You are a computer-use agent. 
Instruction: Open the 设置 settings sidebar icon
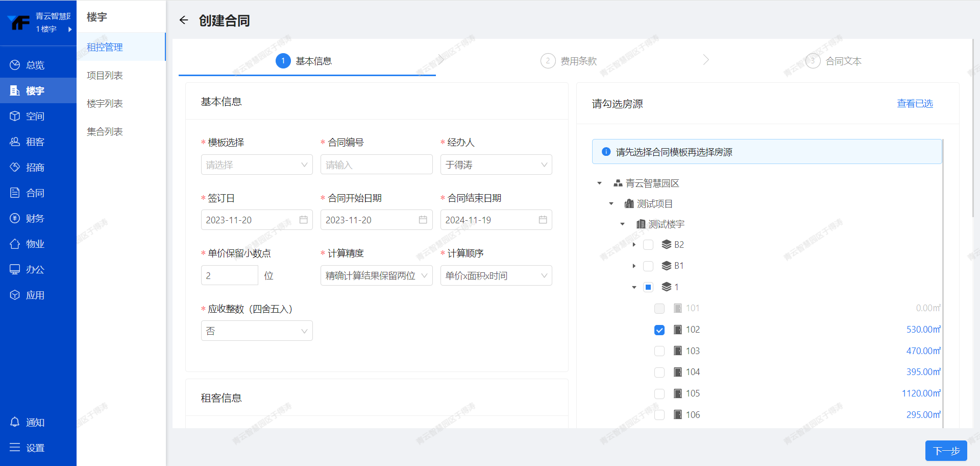15,448
